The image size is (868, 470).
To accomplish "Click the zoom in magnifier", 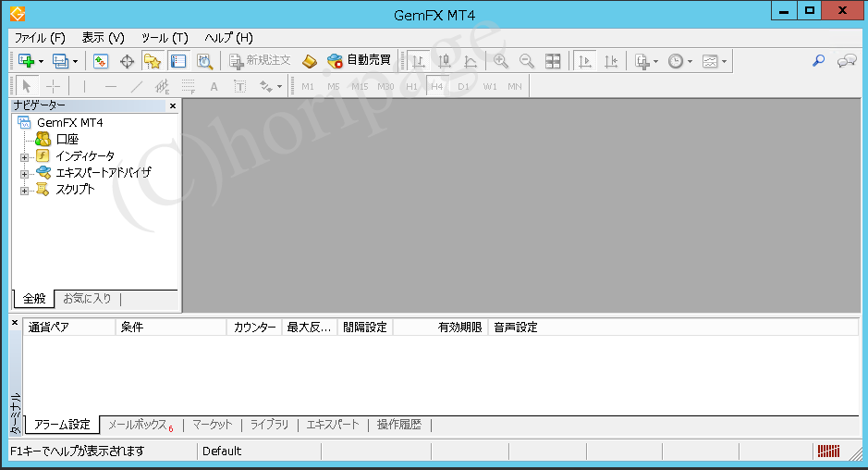I will tap(500, 61).
